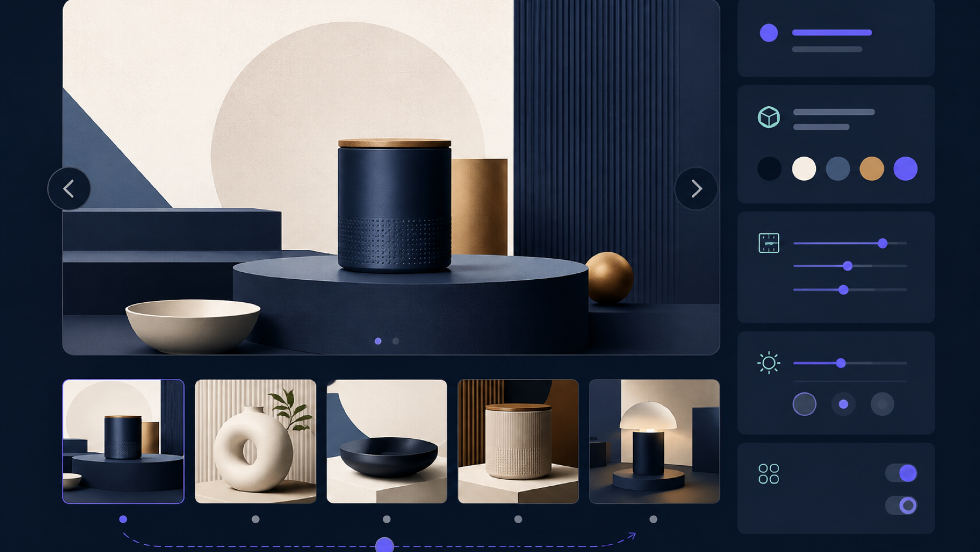Screen dimensions: 980x552
Task: Pick the black color swatch
Action: pos(770,169)
